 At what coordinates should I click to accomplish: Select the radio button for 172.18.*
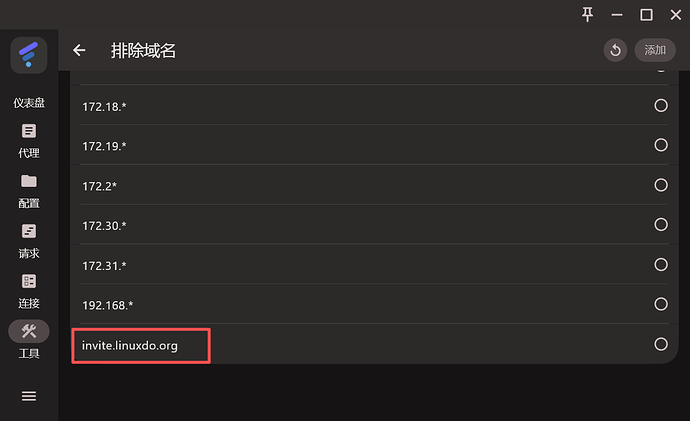point(661,106)
